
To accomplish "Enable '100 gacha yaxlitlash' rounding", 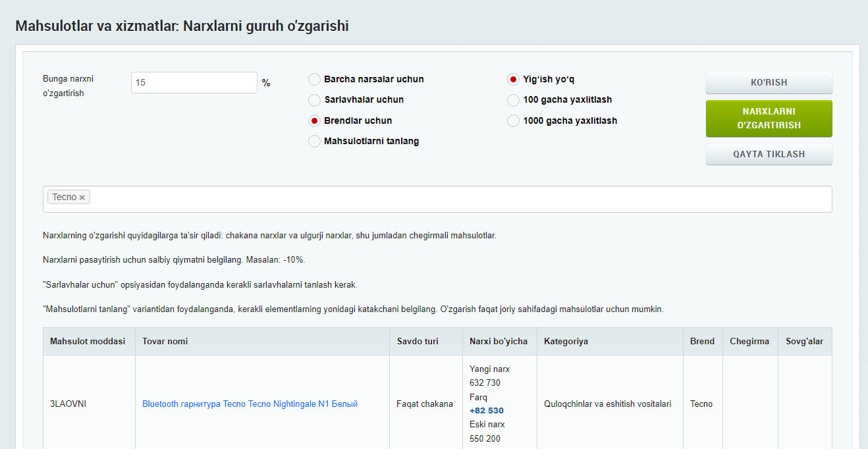I will [513, 100].
